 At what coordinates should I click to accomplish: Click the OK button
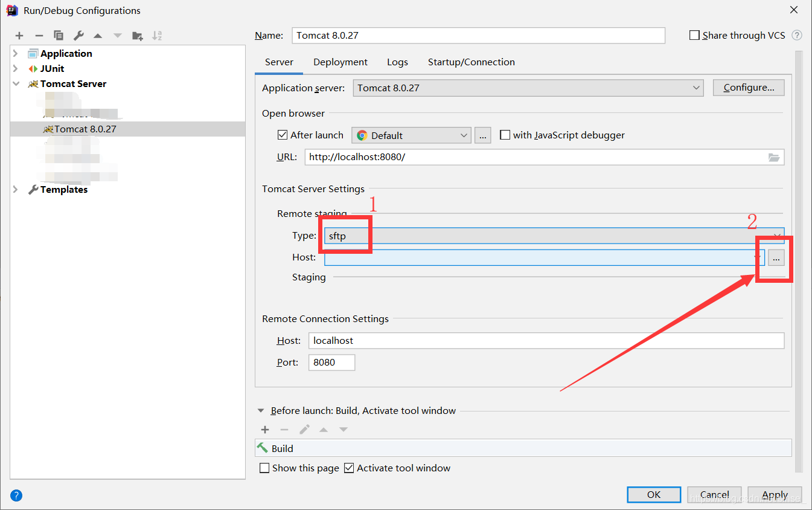pos(654,494)
